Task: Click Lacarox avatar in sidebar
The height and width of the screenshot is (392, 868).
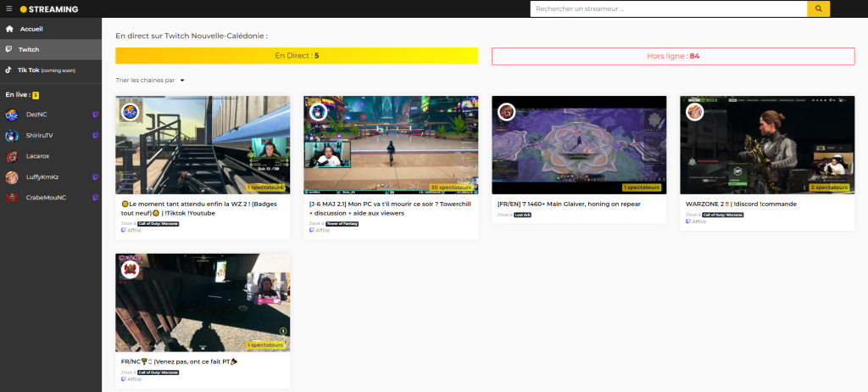Action: pyautogui.click(x=12, y=156)
